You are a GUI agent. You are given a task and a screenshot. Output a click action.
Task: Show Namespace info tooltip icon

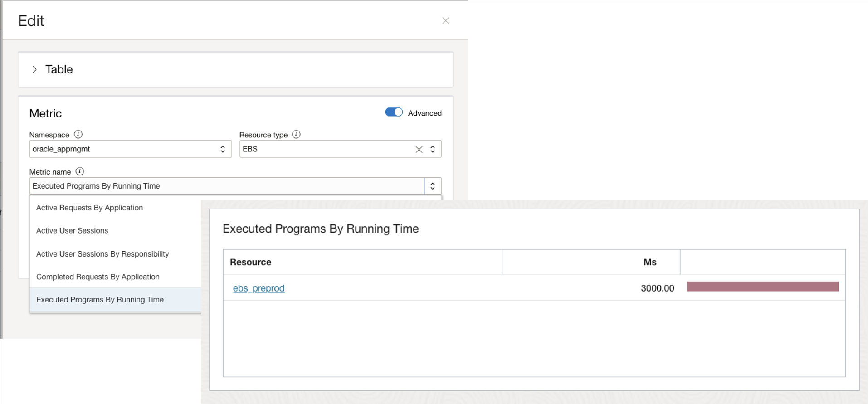coord(78,134)
